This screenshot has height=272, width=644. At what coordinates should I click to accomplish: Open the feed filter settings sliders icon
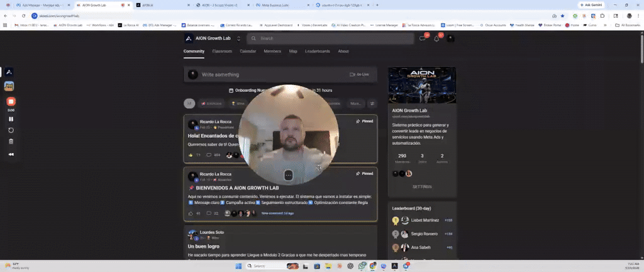point(372,103)
